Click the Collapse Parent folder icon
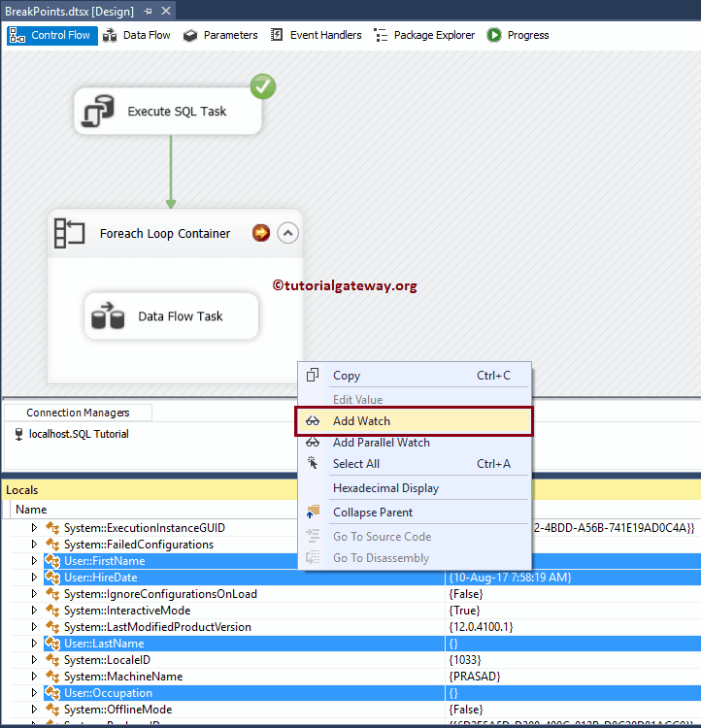Image resolution: width=701 pixels, height=728 pixels. point(313,513)
